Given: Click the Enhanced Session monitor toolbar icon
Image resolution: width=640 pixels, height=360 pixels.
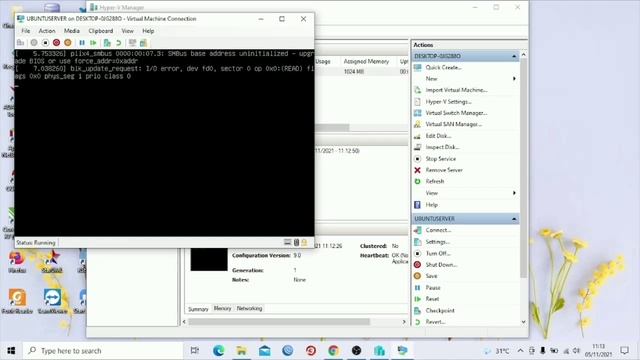Looking at the screenshot, I should click(x=132, y=43).
